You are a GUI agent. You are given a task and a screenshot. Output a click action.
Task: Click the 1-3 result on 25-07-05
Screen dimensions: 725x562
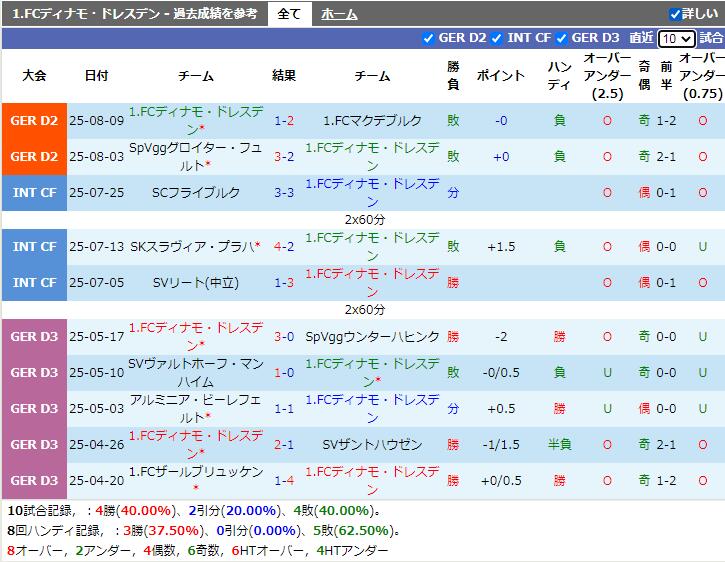coord(284,283)
